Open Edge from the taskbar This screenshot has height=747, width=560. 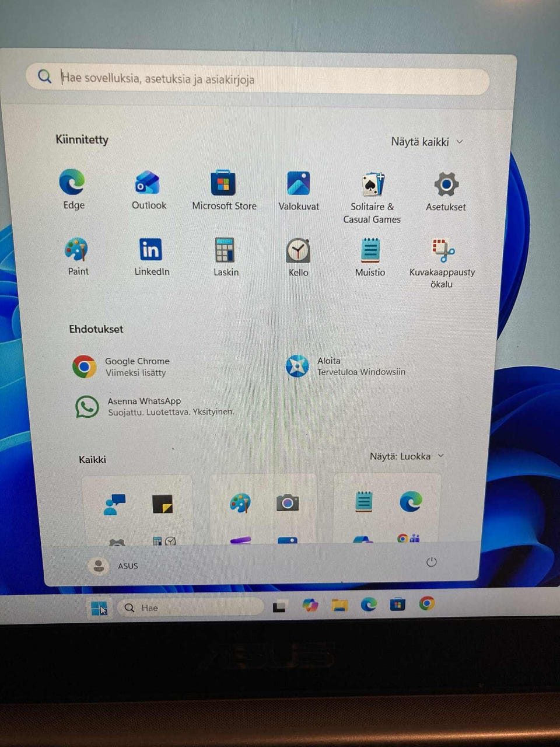[x=369, y=604]
